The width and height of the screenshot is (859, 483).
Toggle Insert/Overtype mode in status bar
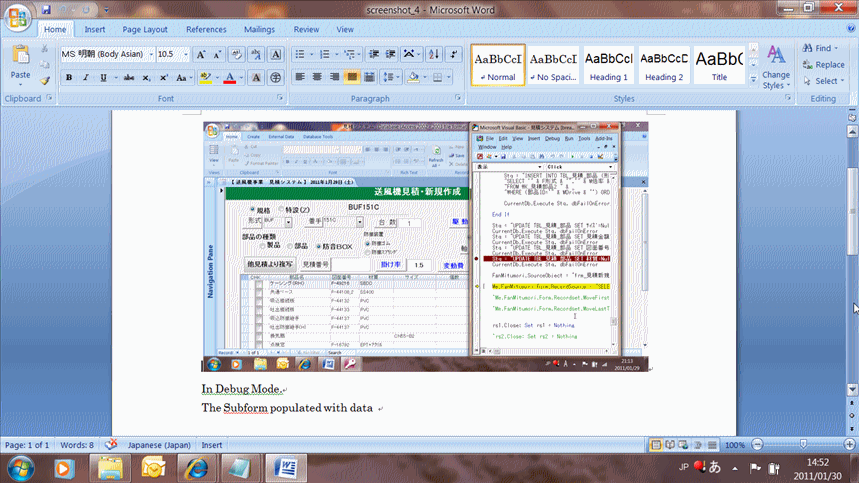pyautogui.click(x=211, y=445)
